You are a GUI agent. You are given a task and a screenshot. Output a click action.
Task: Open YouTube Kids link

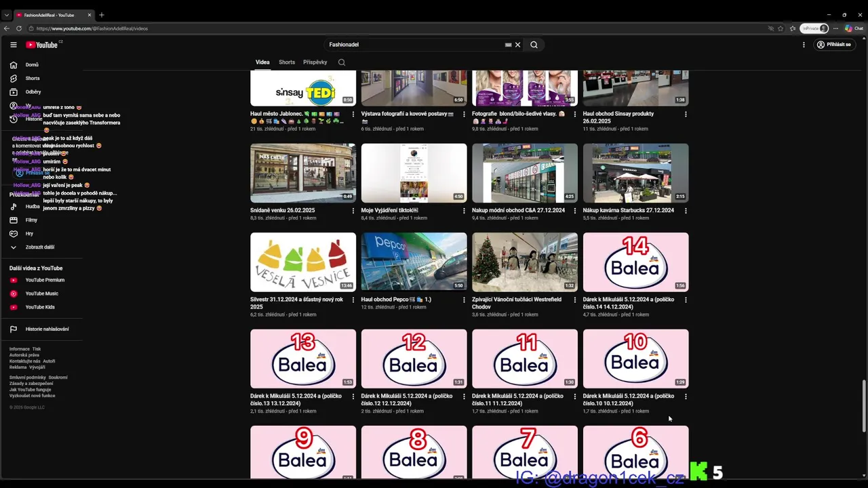pos(40,307)
